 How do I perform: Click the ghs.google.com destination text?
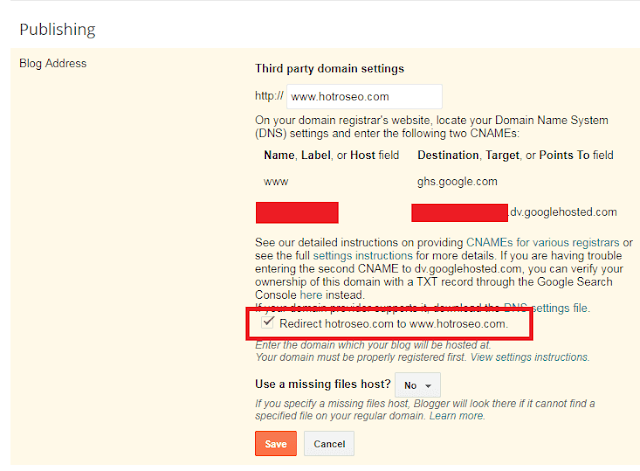click(457, 182)
